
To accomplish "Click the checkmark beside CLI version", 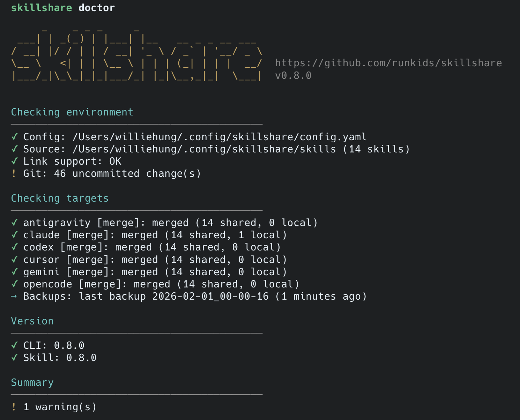I will click(x=14, y=345).
